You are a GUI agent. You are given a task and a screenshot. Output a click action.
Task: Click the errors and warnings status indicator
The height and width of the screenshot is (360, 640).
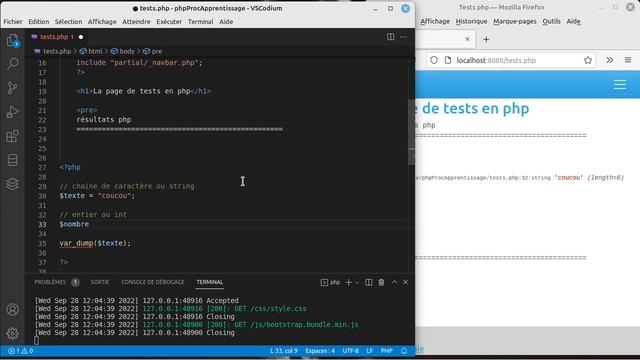(x=21, y=351)
